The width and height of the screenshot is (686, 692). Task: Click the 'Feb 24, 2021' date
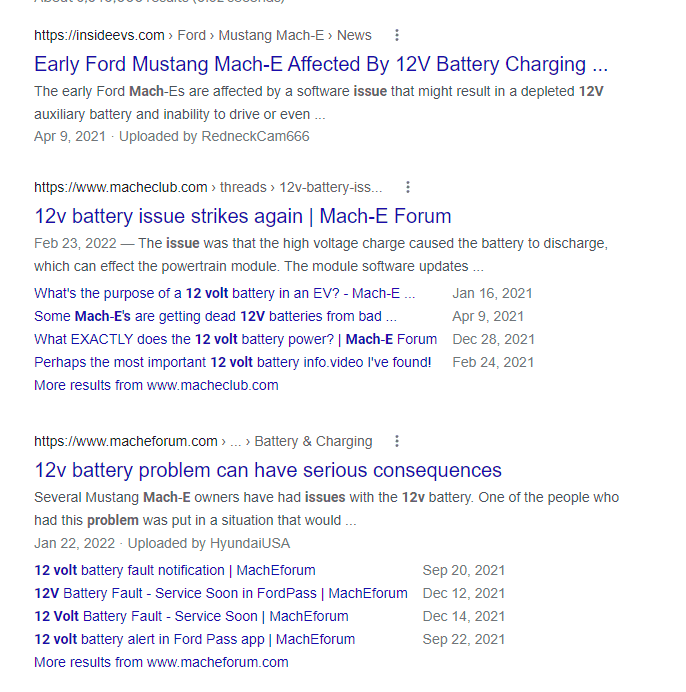tap(493, 362)
